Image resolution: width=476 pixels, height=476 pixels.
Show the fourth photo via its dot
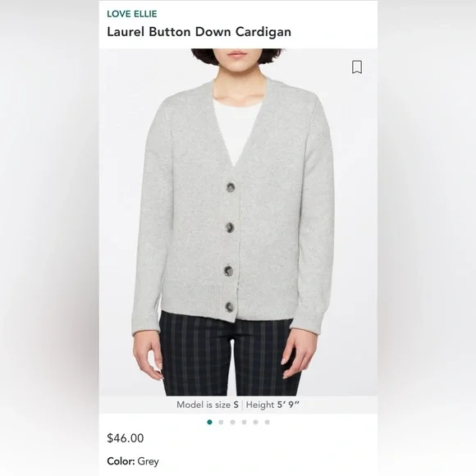[244, 422]
